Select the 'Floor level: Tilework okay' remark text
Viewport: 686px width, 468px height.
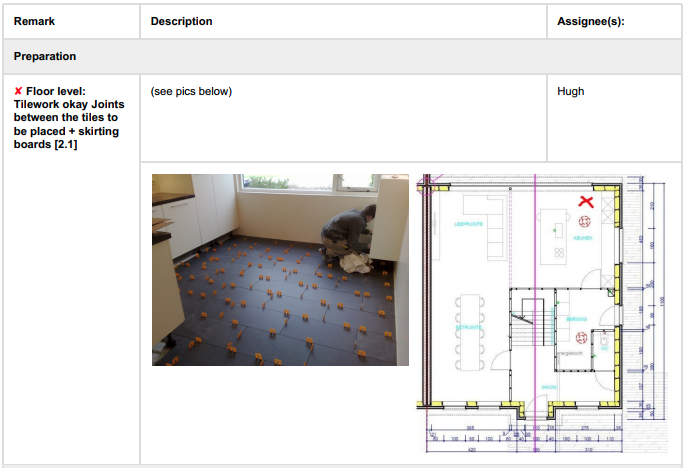pyautogui.click(x=69, y=118)
